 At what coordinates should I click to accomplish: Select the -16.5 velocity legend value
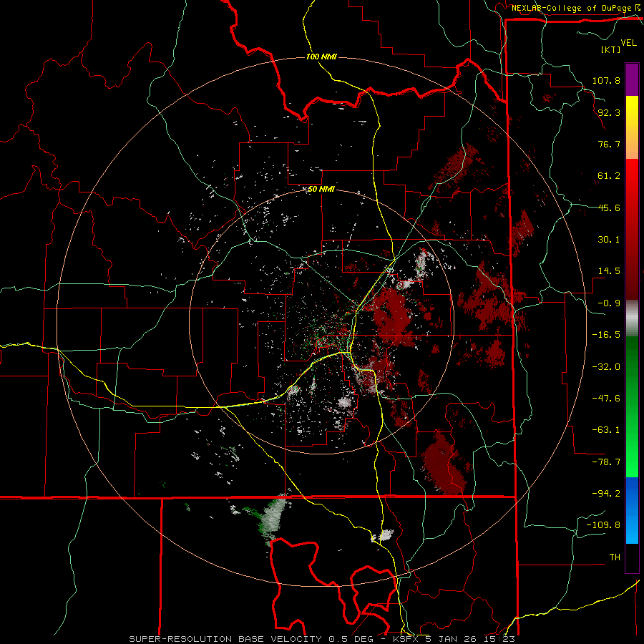[x=606, y=335]
